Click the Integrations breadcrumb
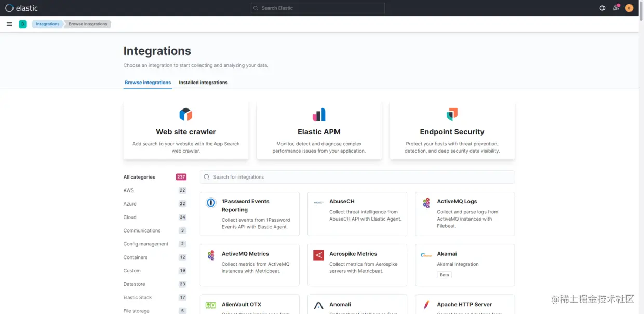This screenshot has height=314, width=644. 48,24
